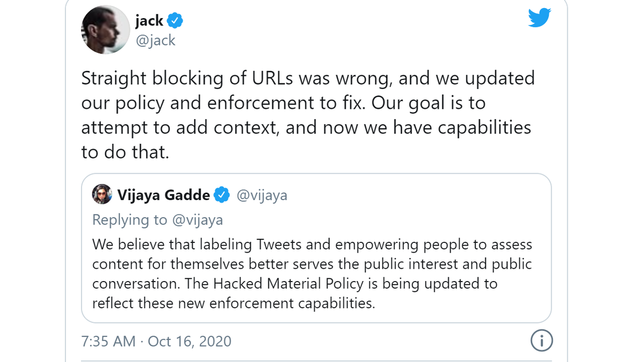Click the 'Straight blocking of URLs' tweet text
This screenshot has width=644, height=362.
coord(308,115)
